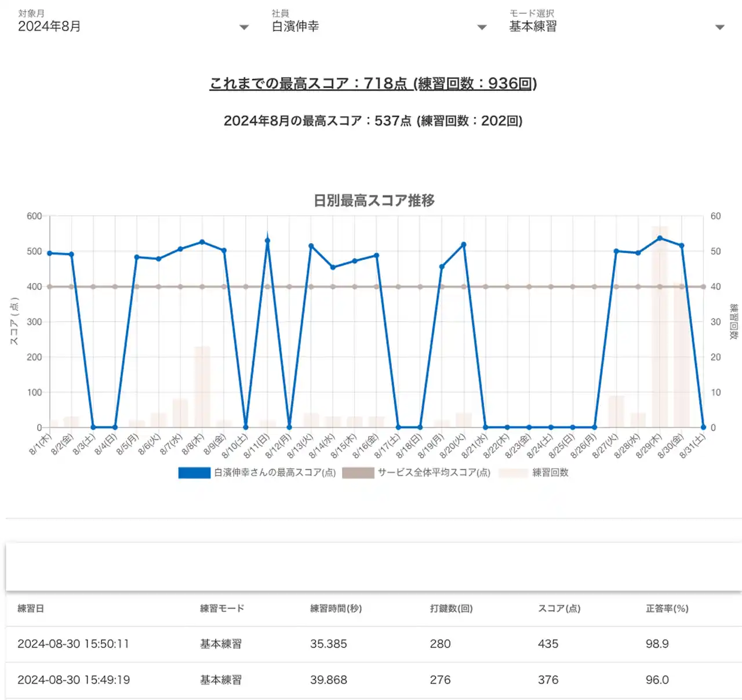Expand the 社員 dropdown showing 白濱伸幸

pos(378,26)
